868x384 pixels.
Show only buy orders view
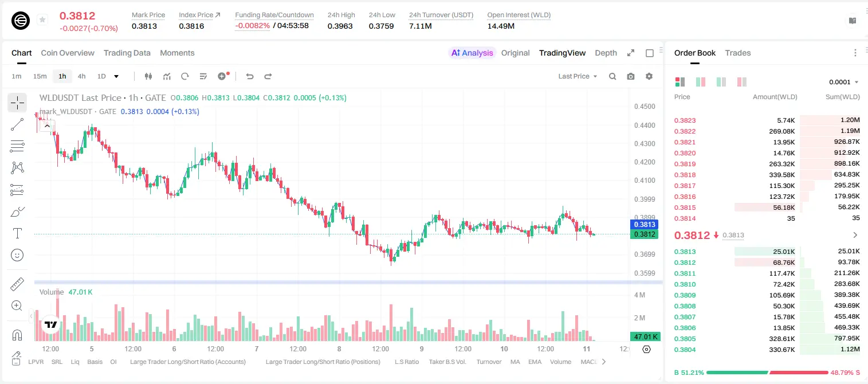721,82
